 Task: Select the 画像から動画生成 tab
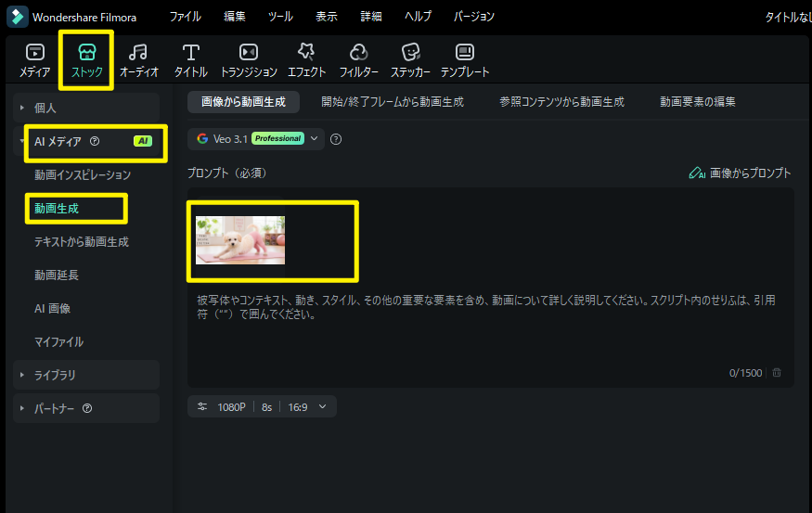pyautogui.click(x=243, y=102)
